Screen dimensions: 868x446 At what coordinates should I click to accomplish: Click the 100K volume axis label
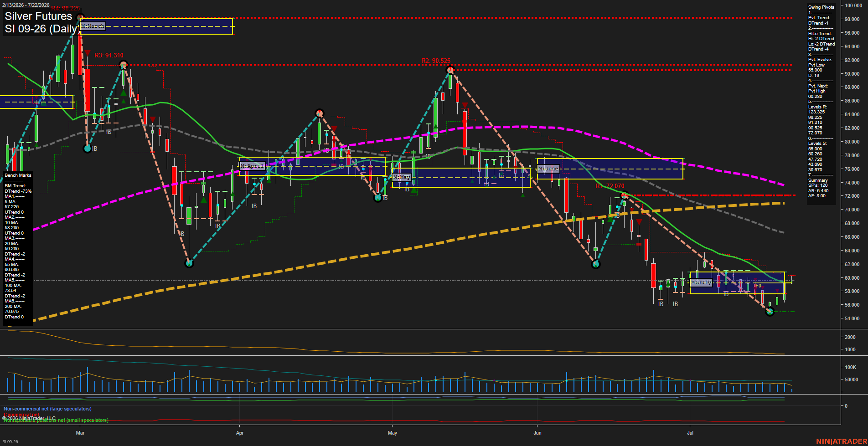coord(851,367)
